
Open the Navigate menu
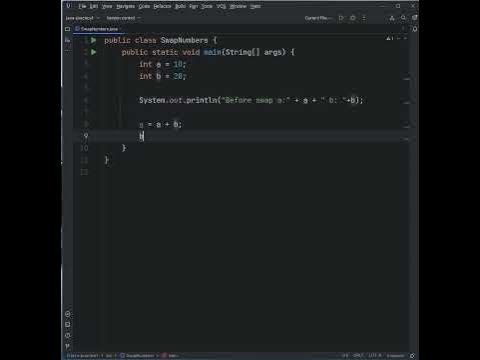click(x=125, y=6)
